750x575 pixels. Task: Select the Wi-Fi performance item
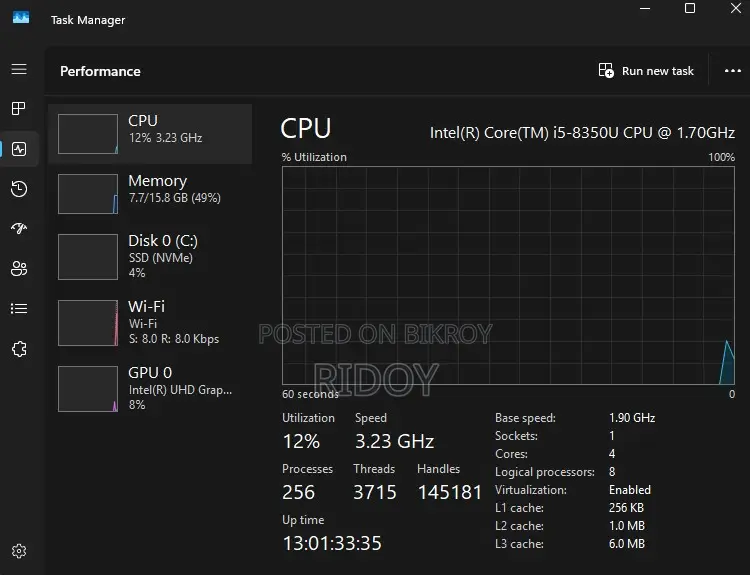(x=150, y=322)
